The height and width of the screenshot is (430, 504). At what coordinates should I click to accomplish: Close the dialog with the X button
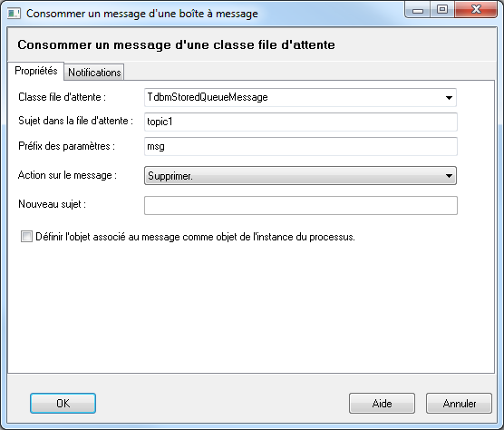(476, 10)
